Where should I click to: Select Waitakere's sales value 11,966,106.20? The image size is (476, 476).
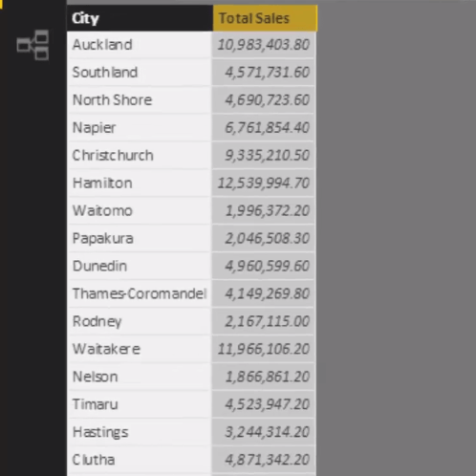coord(264,349)
